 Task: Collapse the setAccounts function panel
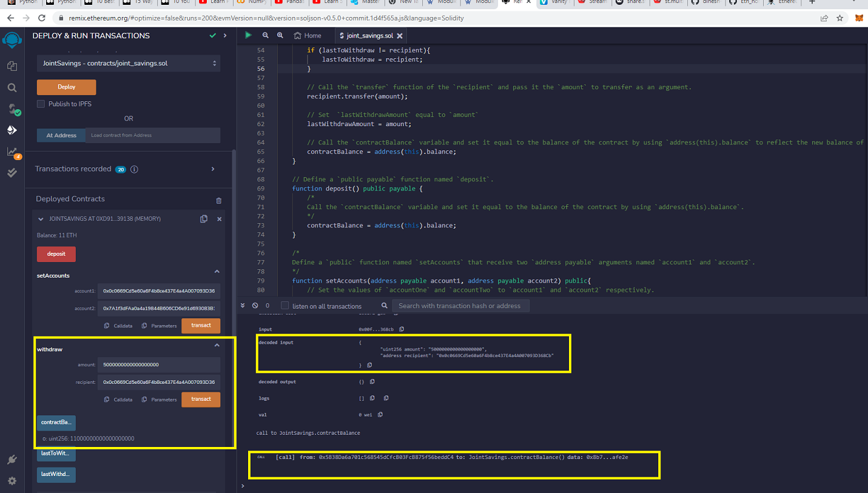pos(217,271)
